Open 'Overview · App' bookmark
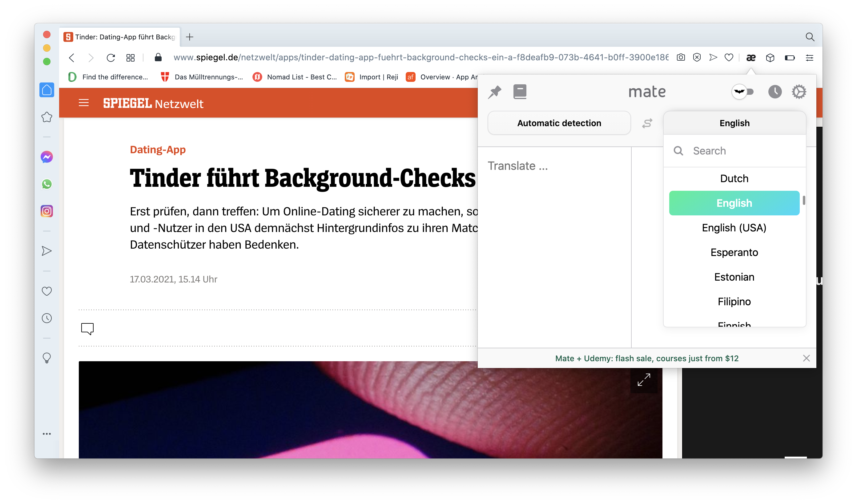Screen dimensions: 857x504 [441, 77]
